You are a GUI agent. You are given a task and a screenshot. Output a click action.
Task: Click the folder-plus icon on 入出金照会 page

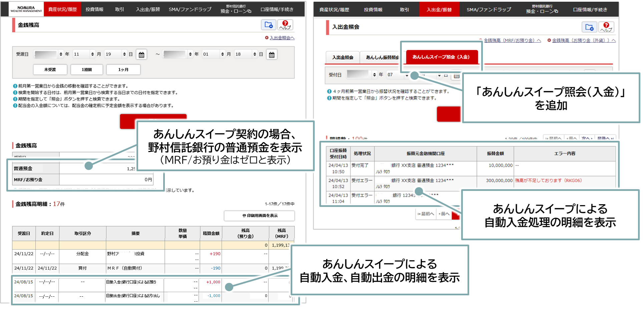coord(589,27)
